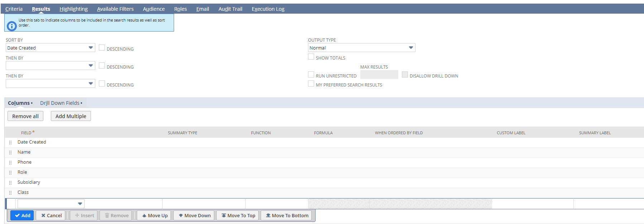
Task: Open the Drill Down Fields subtab
Action: 60,103
